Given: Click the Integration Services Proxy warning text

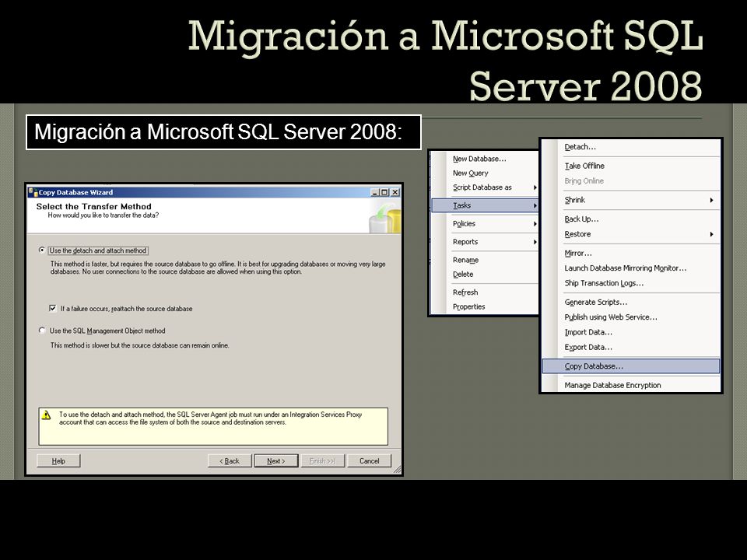Looking at the screenshot, I should [x=210, y=418].
